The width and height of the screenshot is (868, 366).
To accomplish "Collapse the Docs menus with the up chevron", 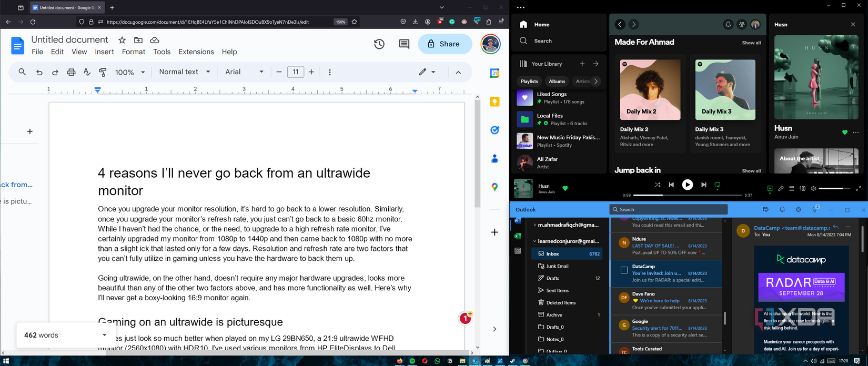I will coord(458,72).
